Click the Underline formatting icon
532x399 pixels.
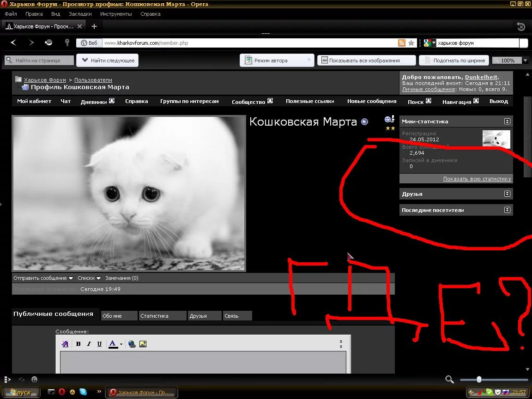point(99,344)
